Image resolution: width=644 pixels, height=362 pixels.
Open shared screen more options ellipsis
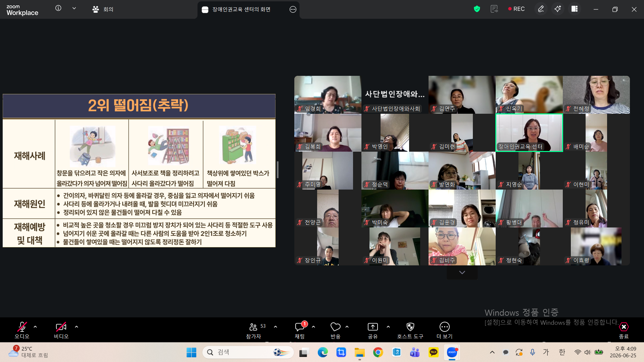[293, 9]
